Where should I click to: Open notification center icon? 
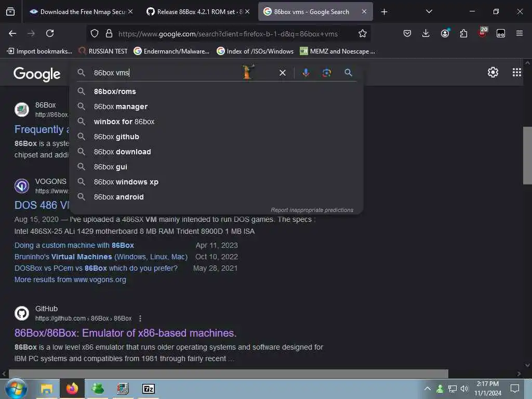(x=515, y=389)
